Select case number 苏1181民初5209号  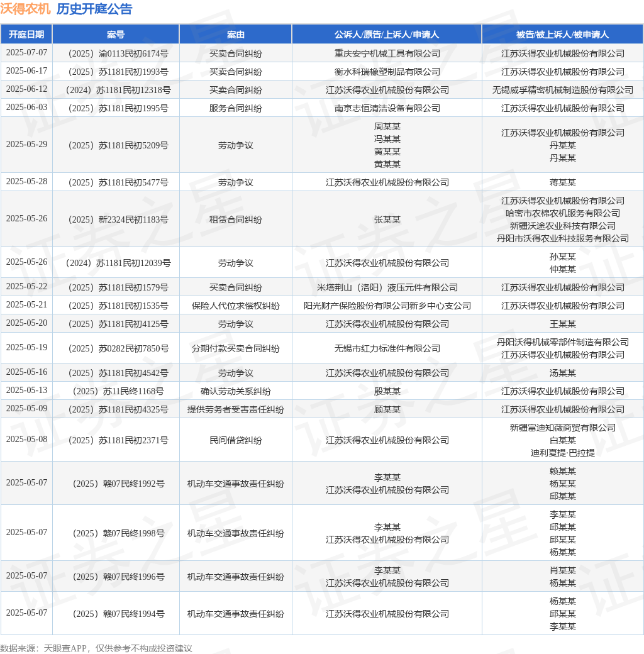[118, 145]
